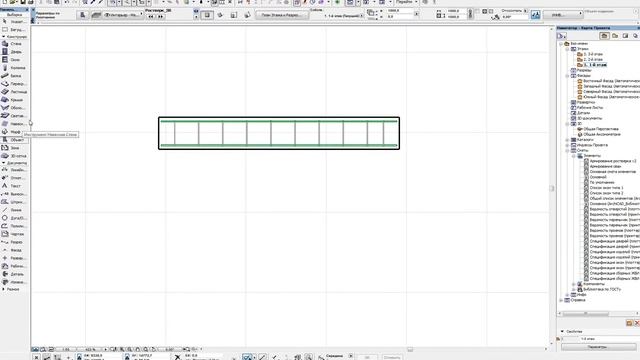Select the Interior Elevation (Развертка) tool
The height and width of the screenshot is (360, 640).
(x=14, y=258)
